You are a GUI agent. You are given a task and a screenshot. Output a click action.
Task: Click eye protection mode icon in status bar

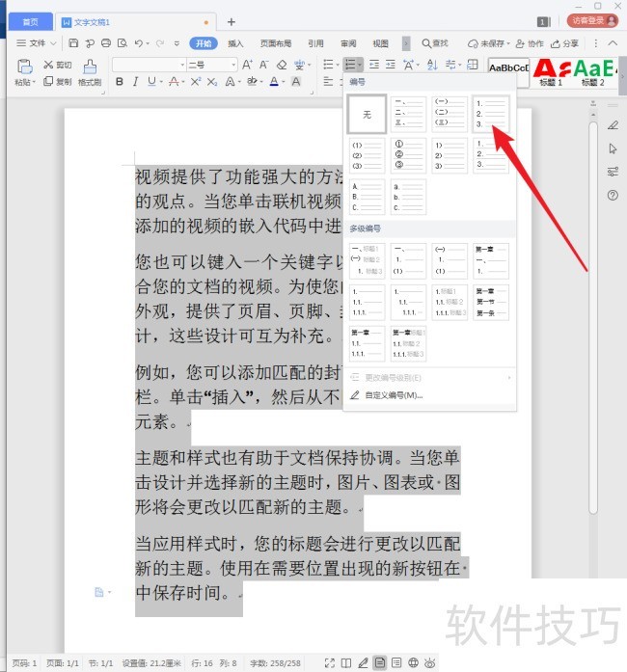pyautogui.click(x=429, y=663)
